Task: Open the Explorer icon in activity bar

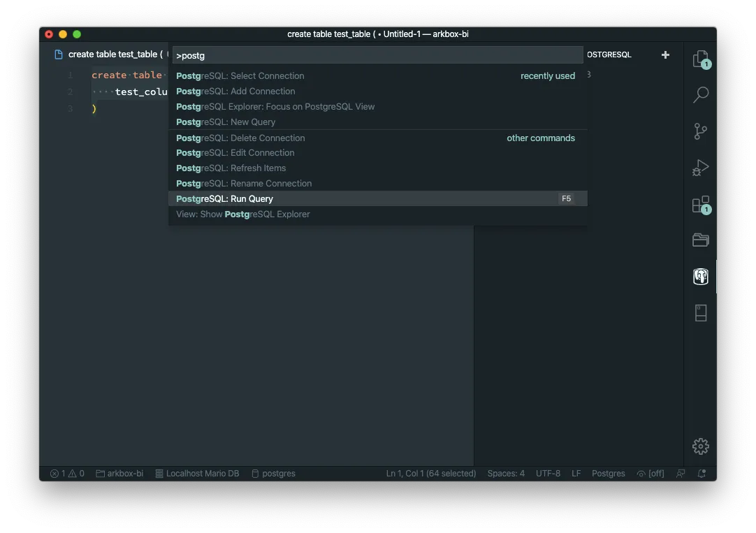Action: [701, 59]
